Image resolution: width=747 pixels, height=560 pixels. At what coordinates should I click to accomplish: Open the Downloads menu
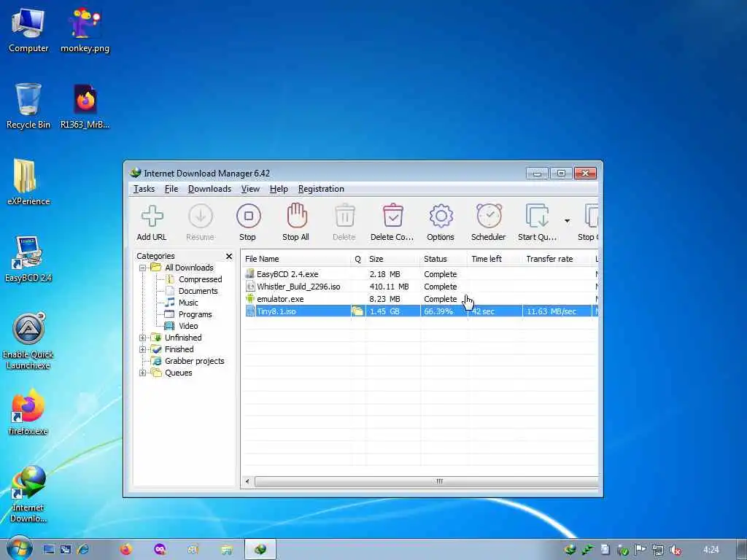pos(209,189)
